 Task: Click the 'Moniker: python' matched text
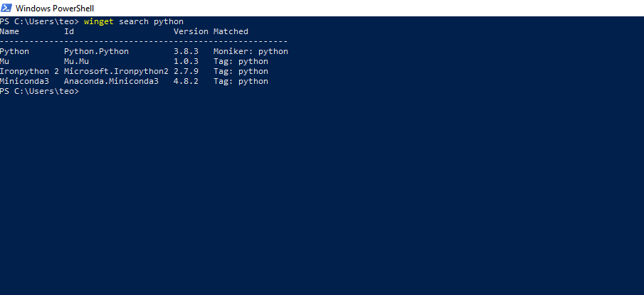point(250,52)
